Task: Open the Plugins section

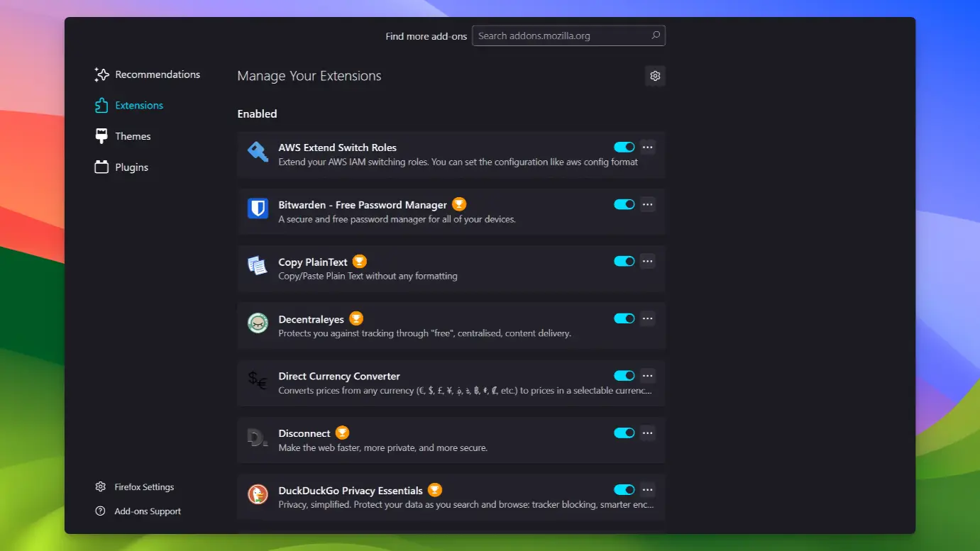Action: pos(131,167)
